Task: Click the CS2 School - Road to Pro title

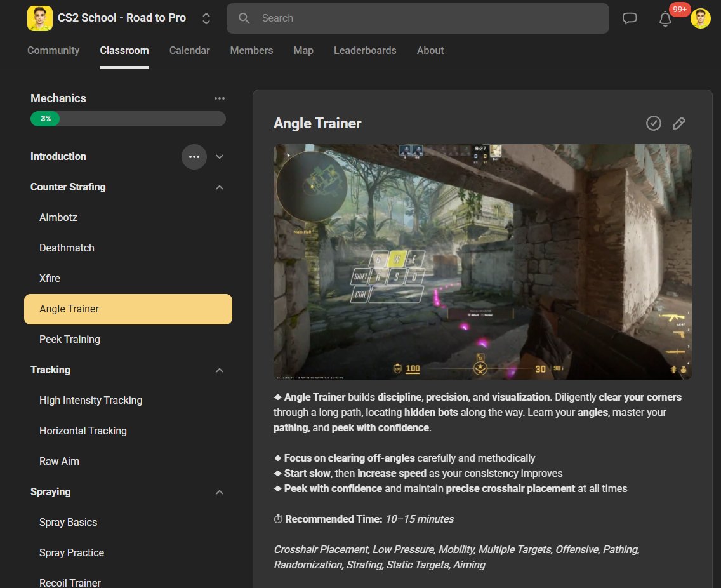Action: point(122,18)
